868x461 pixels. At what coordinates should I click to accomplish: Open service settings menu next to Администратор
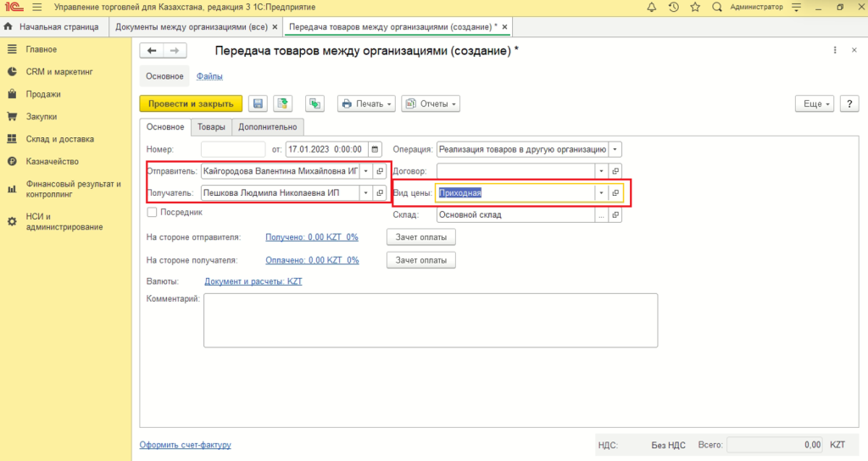(x=796, y=7)
